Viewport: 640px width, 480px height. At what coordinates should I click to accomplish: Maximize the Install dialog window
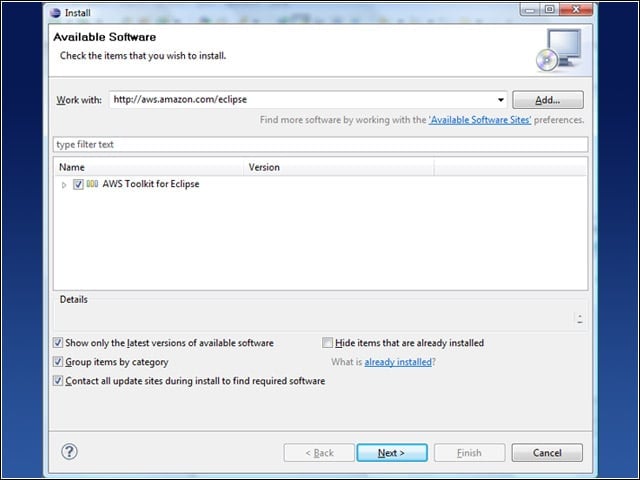(550, 10)
